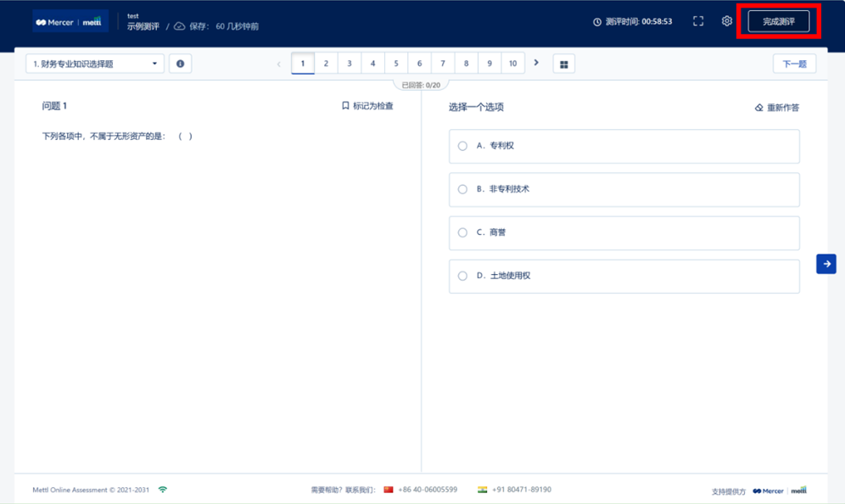Select option B. 非专利技术

[462, 189]
